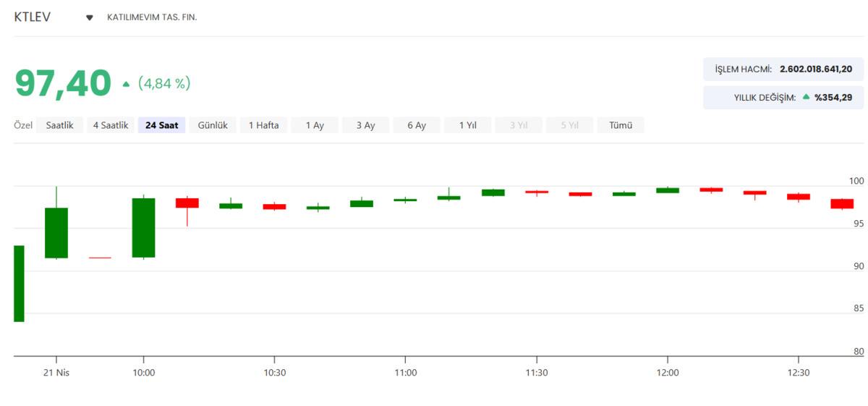
Task: Select the 24 Saat range
Action: click(x=161, y=125)
